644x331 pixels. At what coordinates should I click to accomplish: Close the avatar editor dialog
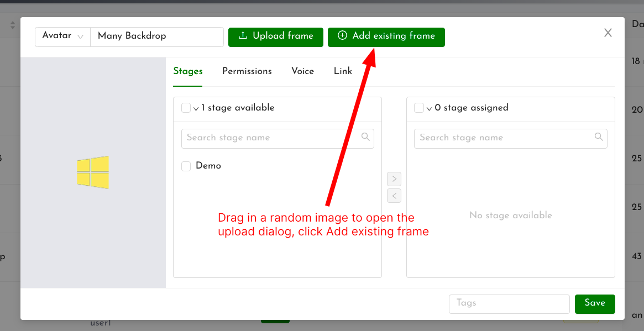[x=608, y=33]
